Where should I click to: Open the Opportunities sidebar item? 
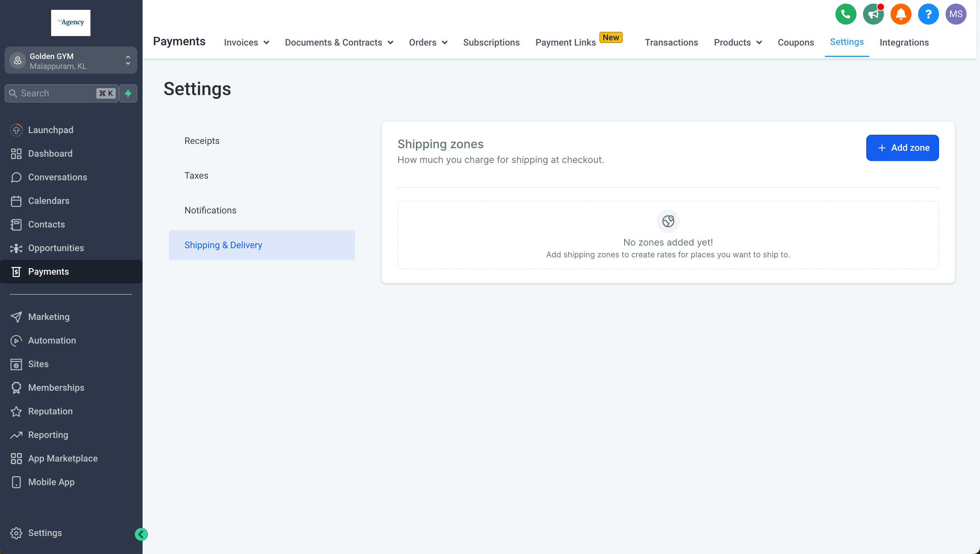(x=56, y=248)
